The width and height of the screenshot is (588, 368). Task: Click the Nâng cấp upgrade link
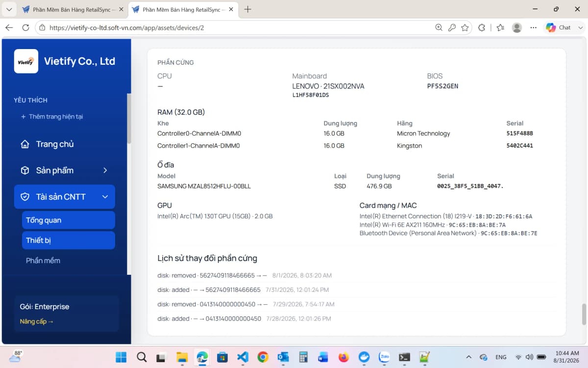pyautogui.click(x=37, y=321)
